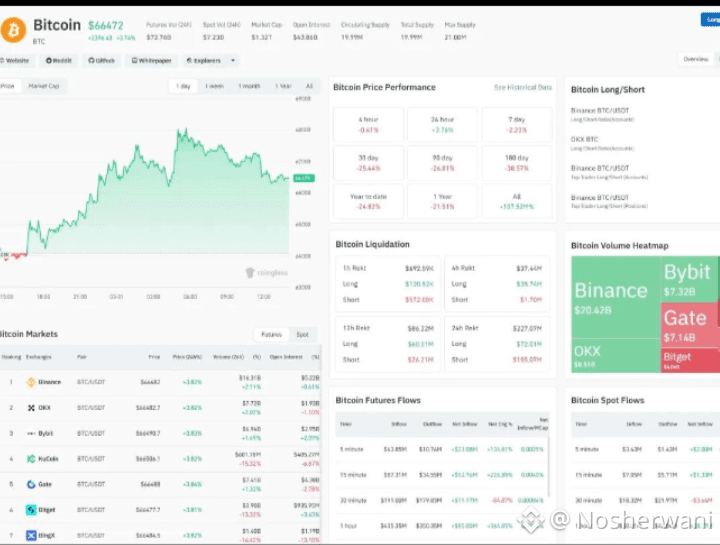Click the Gate block in volume heatmap
Image resolution: width=720 pixels, height=545 pixels.
690,325
